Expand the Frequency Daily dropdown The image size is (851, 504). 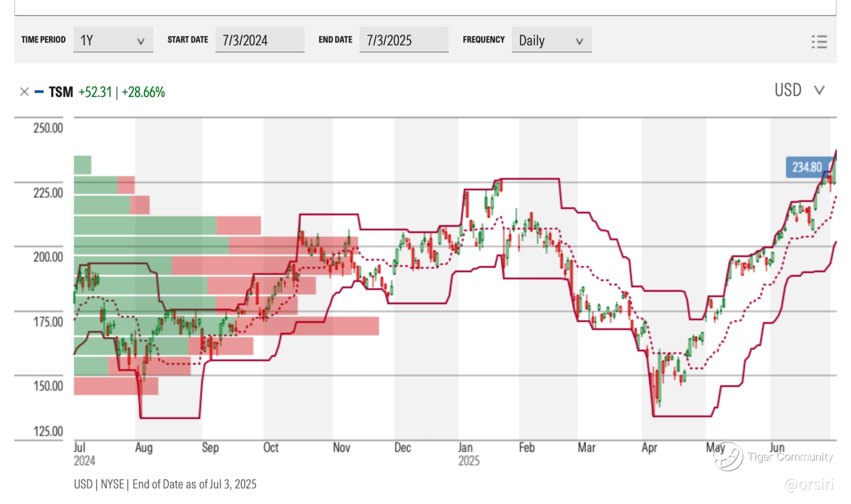pos(551,40)
